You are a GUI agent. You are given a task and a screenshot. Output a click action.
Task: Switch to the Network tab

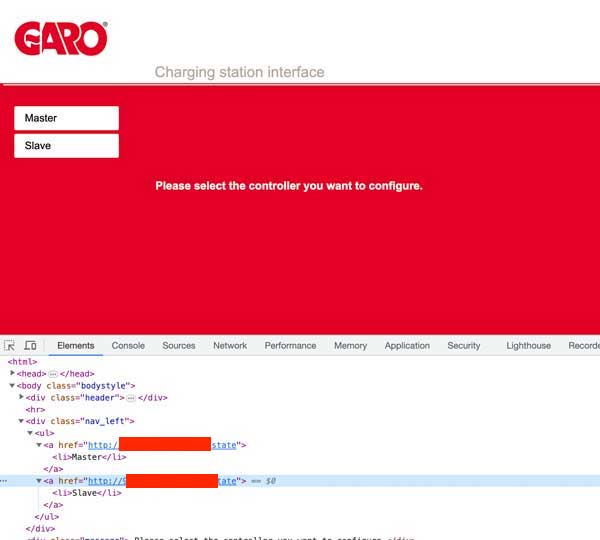click(x=230, y=346)
